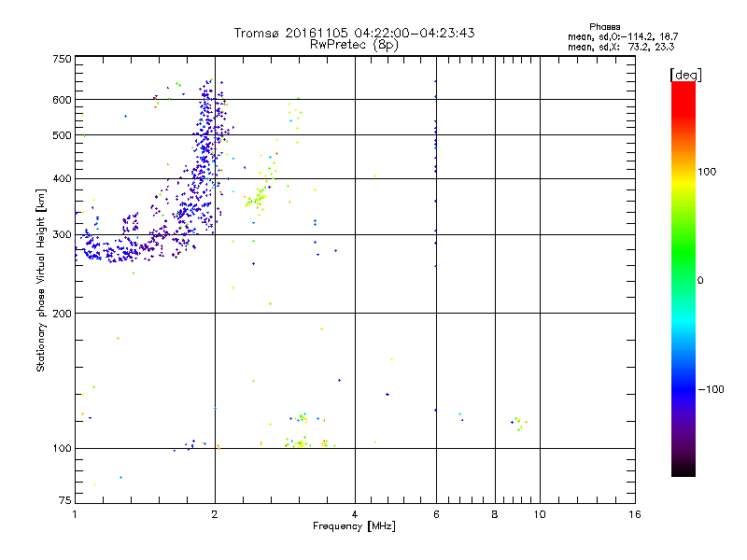
Task: Pick the black bottom of the colorbar
Action: [684, 470]
